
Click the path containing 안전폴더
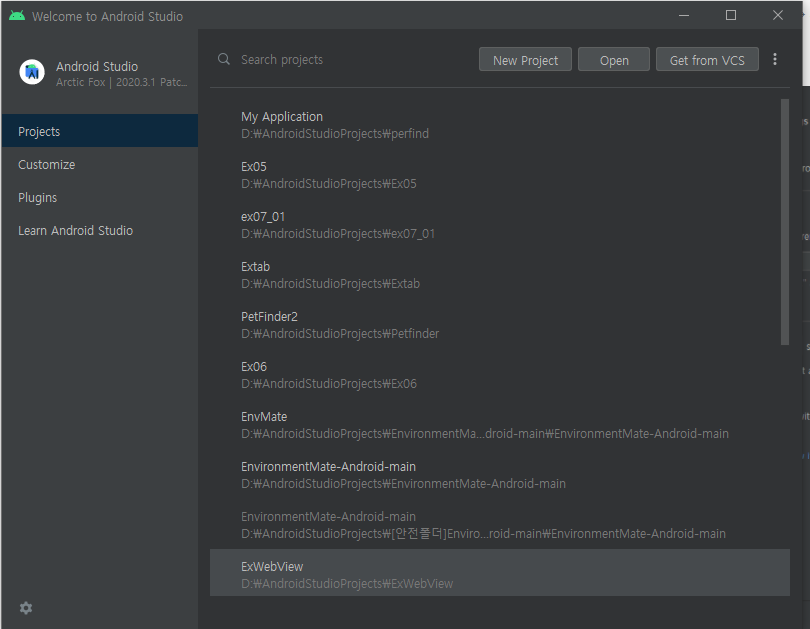[x=483, y=533]
